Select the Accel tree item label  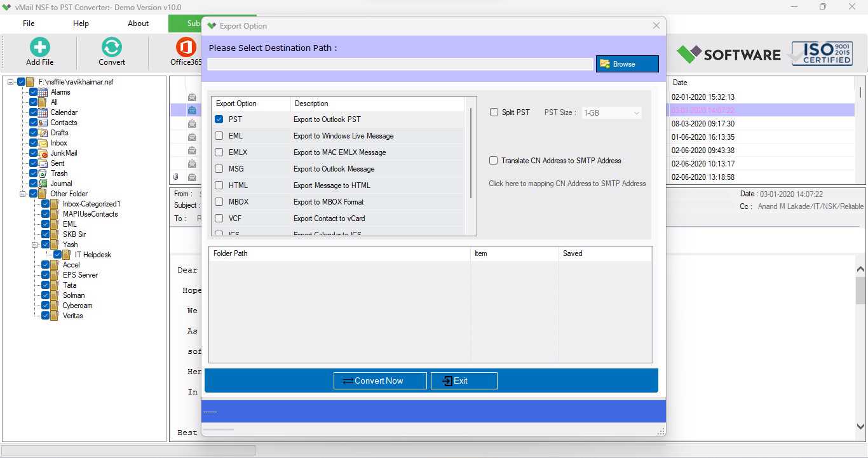click(71, 265)
